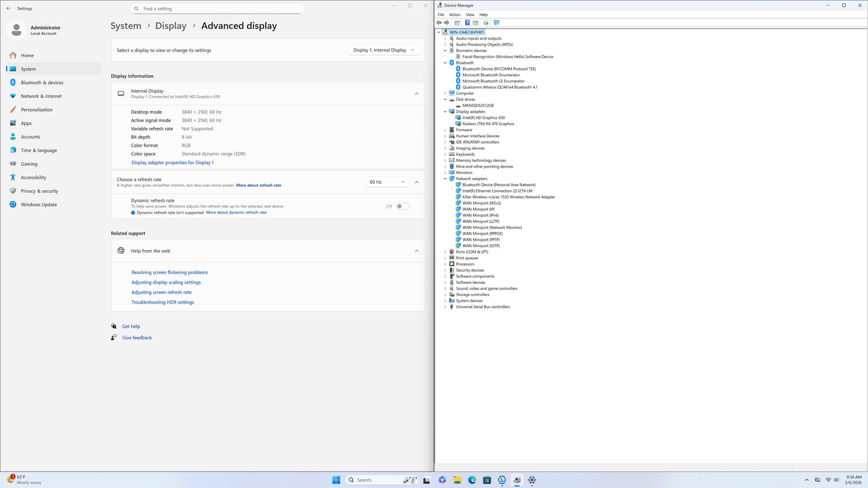Select the Radeon RX 470 Graphics device
868x488 pixels.
pyautogui.click(x=488, y=124)
